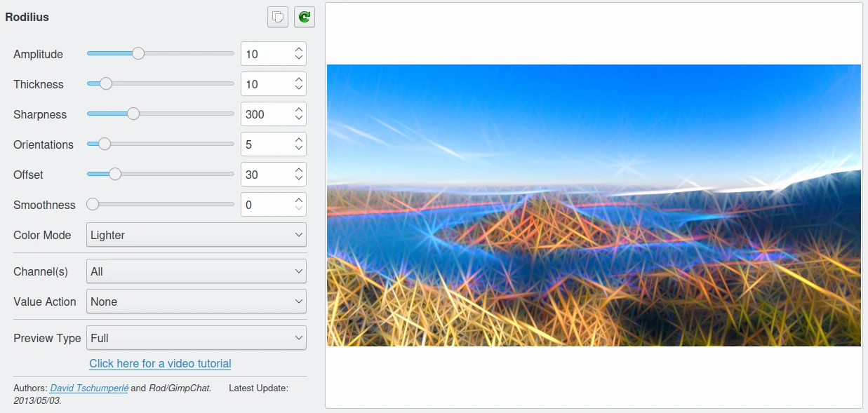
Task: Open the Color Mode dropdown
Action: click(x=196, y=235)
